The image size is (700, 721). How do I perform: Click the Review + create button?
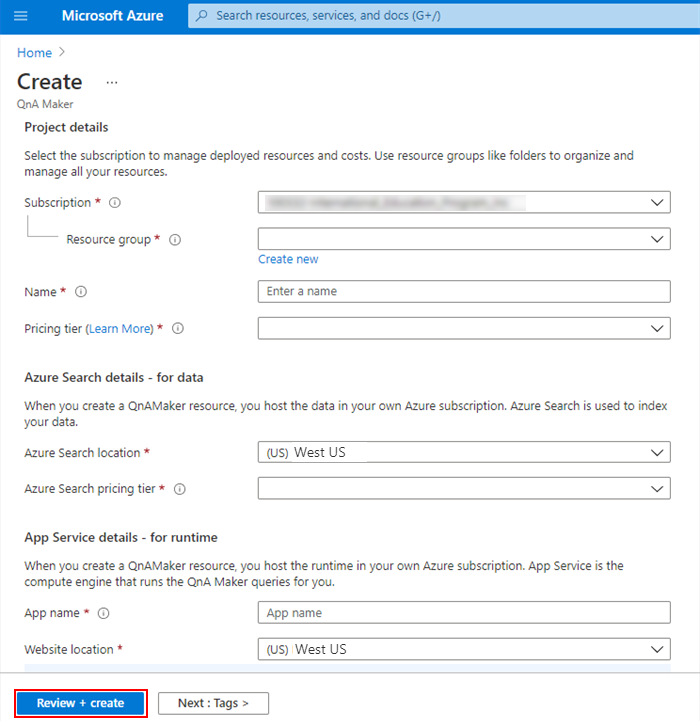80,703
